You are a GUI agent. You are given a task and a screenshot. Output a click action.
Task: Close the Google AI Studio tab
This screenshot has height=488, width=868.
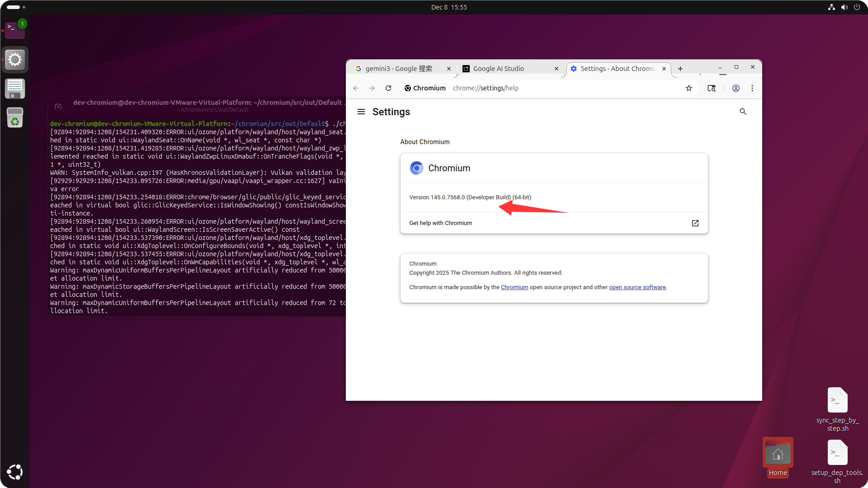click(557, 69)
